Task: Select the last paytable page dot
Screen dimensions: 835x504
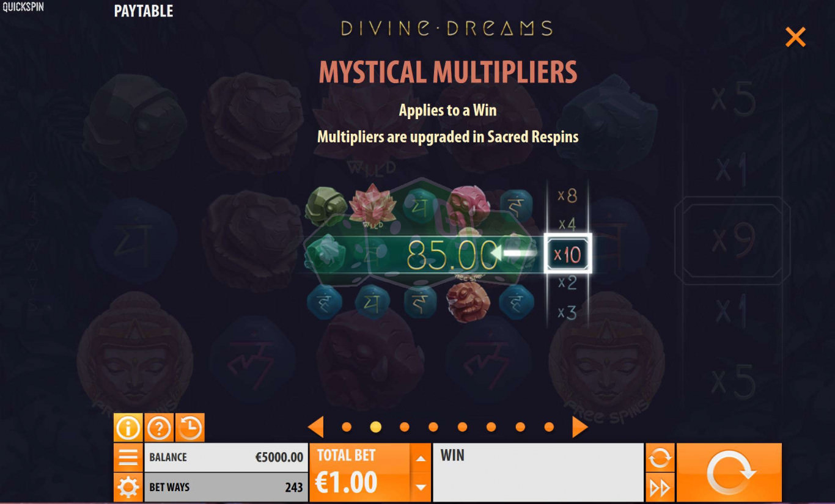Action: (x=549, y=427)
